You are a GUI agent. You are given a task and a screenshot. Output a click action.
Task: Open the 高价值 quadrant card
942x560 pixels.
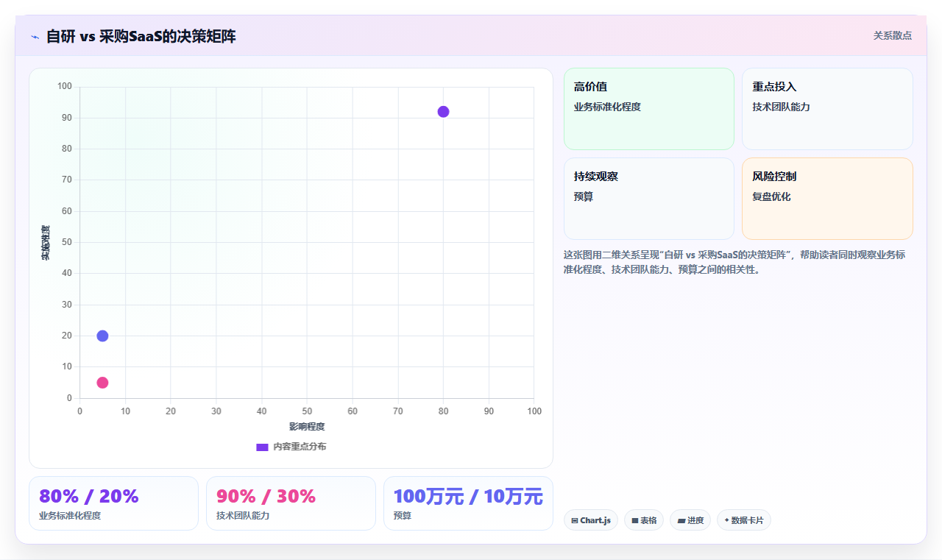649,109
